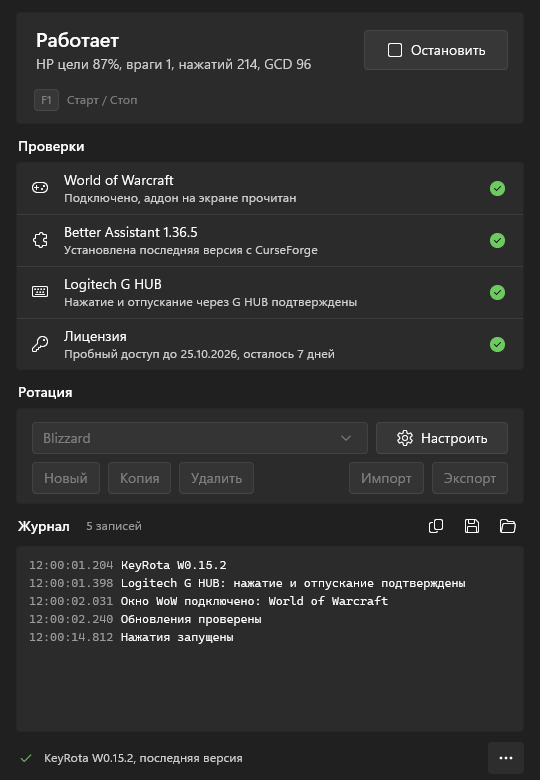Click the 'Ротация' section heading
This screenshot has width=540, height=780.
click(45, 392)
